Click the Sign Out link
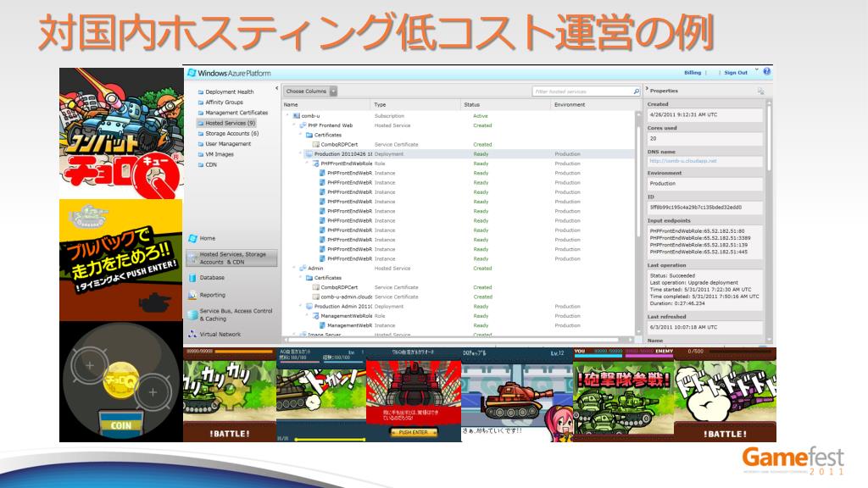This screenshot has width=868, height=488. (736, 73)
